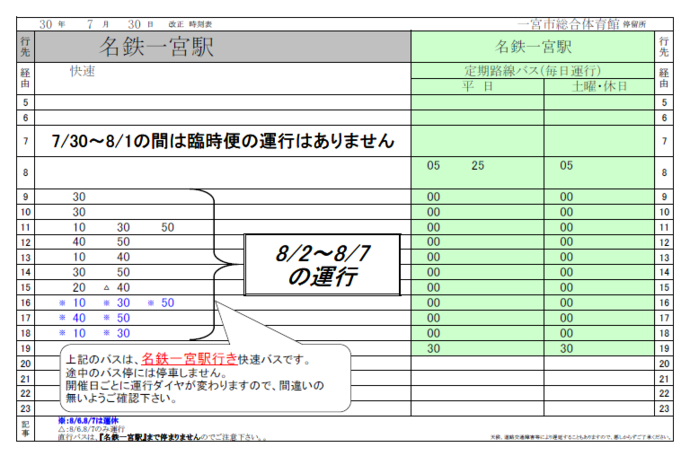Select the 9 o'clock 快速 departure 30
This screenshot has width=690, height=456.
pyautogui.click(x=79, y=197)
